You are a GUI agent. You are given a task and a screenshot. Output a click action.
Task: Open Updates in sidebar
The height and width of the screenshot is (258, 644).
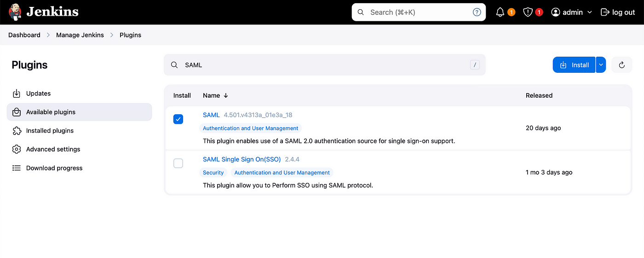[79, 94]
